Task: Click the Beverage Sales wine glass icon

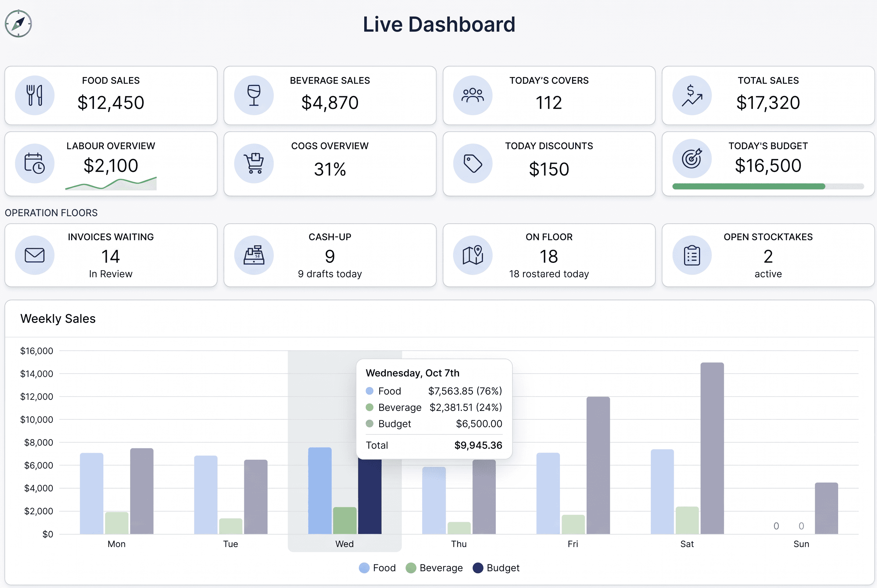Action: tap(254, 95)
